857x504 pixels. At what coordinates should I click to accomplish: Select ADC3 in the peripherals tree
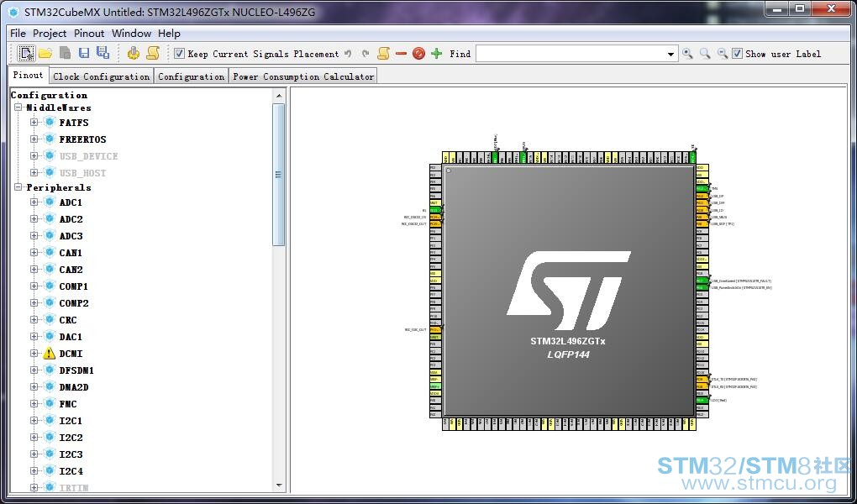[x=71, y=236]
